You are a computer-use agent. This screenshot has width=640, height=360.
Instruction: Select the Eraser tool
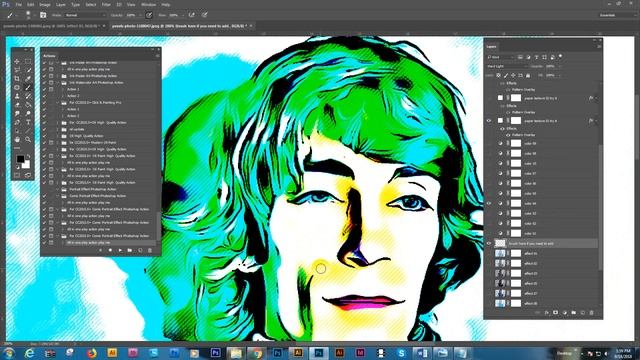pos(17,105)
